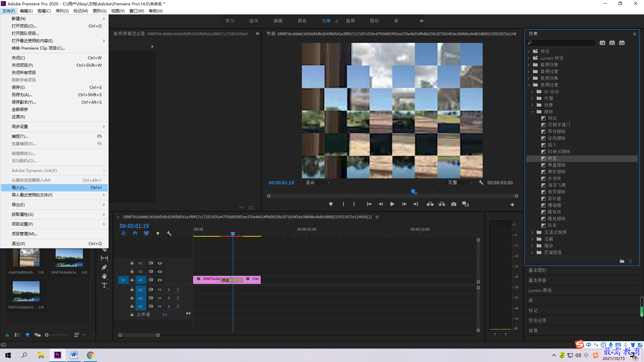Open Timeline display settings wrench
The height and width of the screenshot is (362, 644).
coord(169,233)
